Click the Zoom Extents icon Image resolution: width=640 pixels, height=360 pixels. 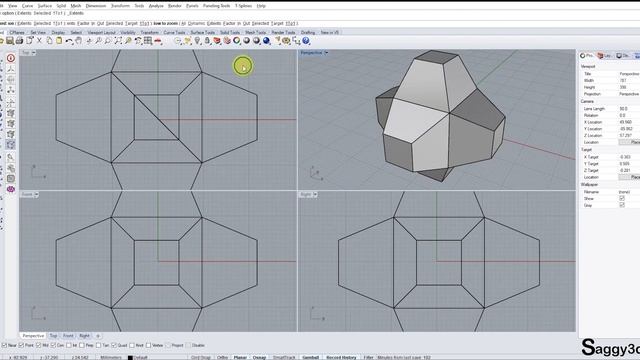(x=118, y=41)
